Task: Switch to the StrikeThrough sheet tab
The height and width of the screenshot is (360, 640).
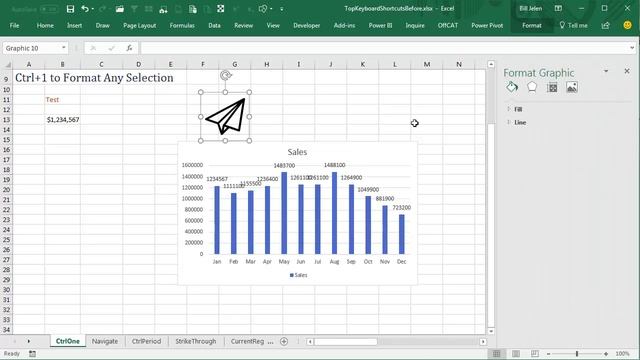Action: [x=196, y=341]
